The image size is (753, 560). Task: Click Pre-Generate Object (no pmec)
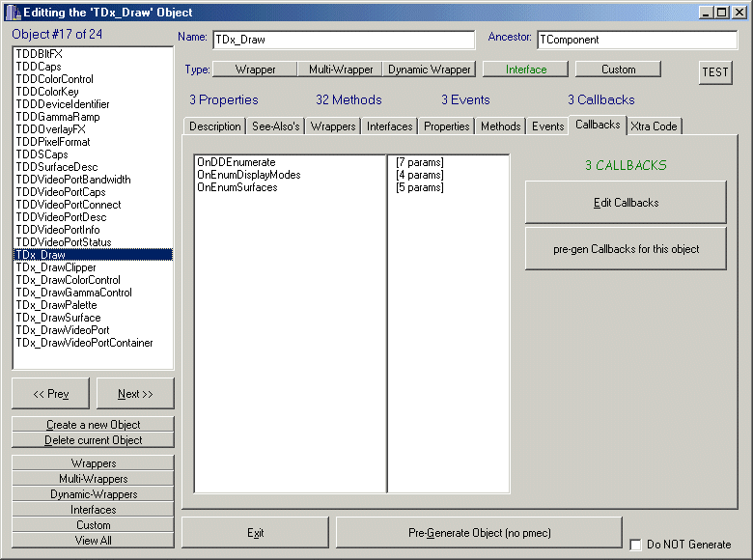[x=479, y=533]
